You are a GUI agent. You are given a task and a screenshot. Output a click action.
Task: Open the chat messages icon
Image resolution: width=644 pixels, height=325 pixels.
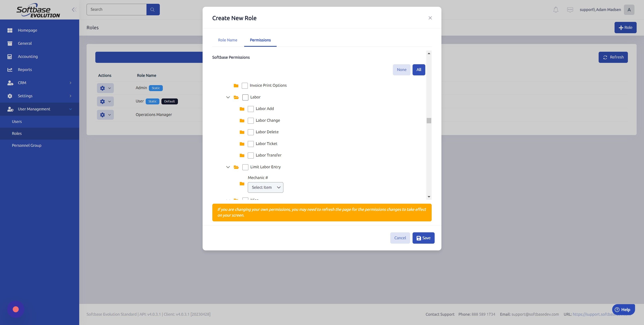[570, 10]
